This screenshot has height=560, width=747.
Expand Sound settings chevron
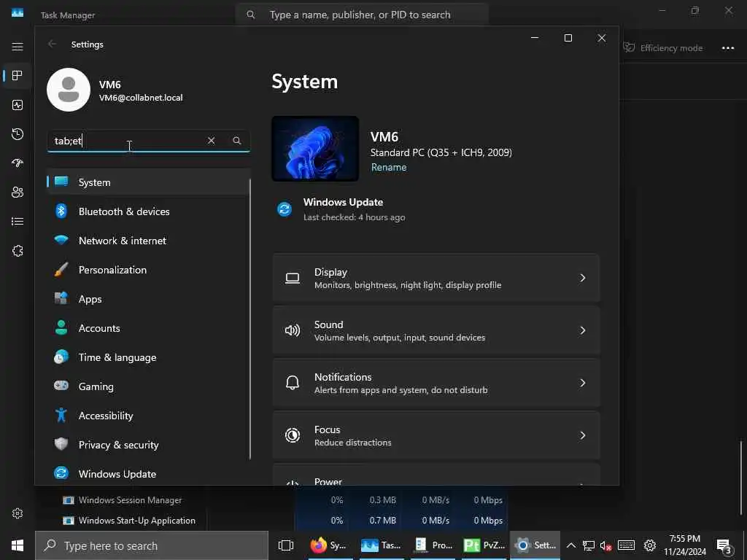tap(582, 330)
